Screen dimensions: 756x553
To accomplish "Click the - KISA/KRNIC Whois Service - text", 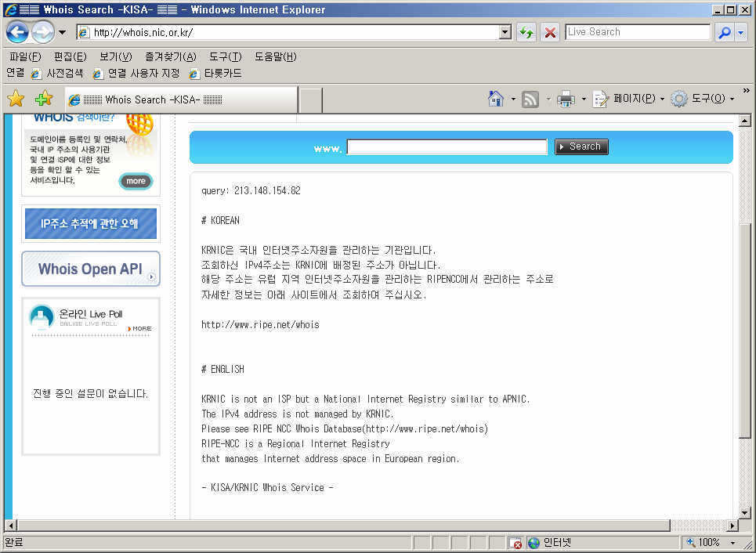I will click(x=267, y=488).
